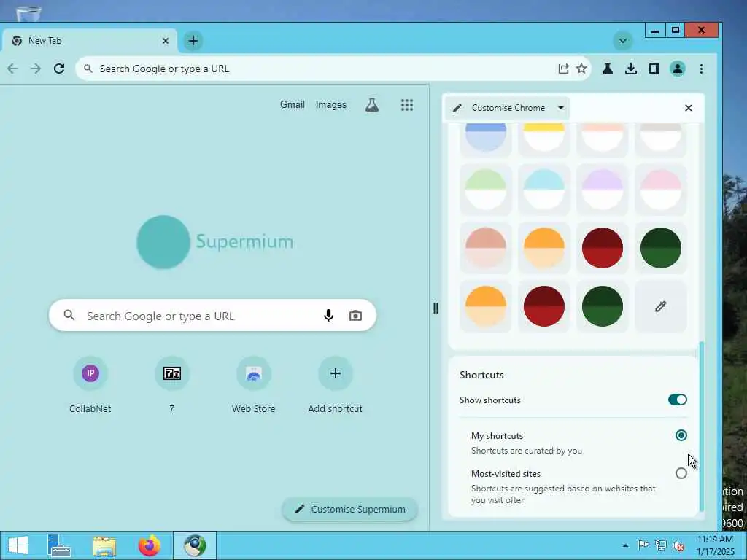The height and width of the screenshot is (560, 747).
Task: Click the share page icon in address bar
Action: coord(563,69)
